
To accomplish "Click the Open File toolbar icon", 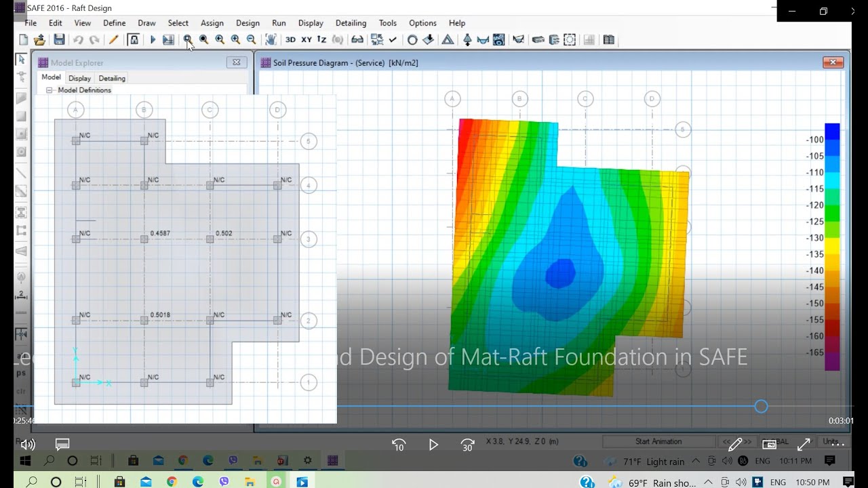I will pos(40,40).
